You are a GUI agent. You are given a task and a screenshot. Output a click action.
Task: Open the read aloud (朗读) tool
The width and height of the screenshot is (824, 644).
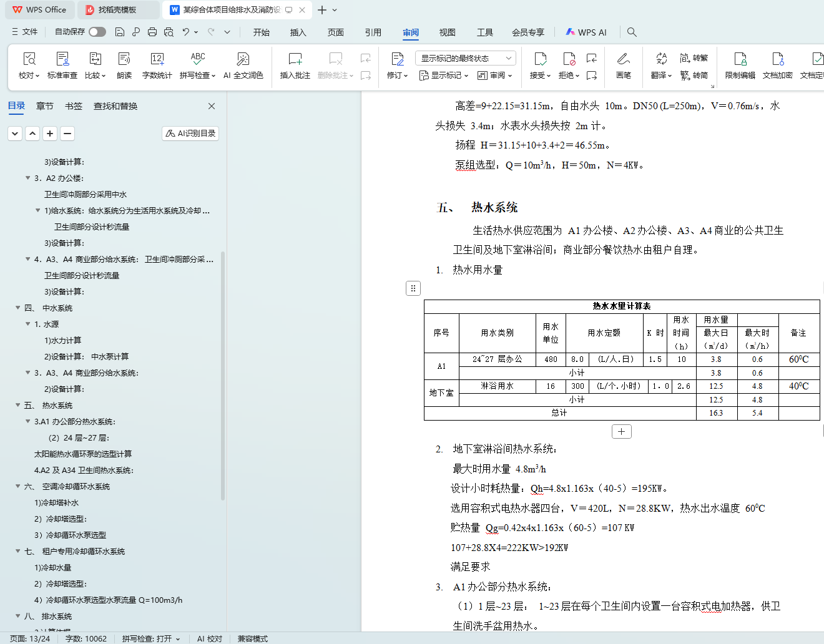[124, 59]
